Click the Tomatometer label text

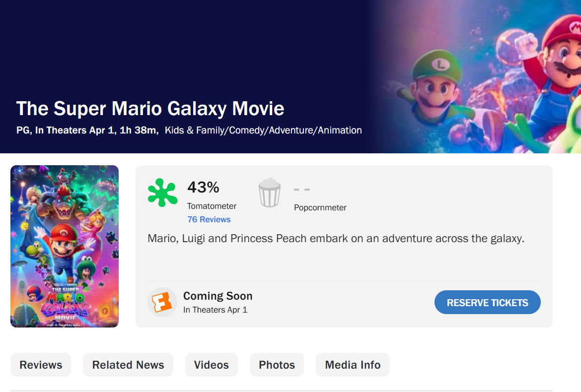pos(212,206)
